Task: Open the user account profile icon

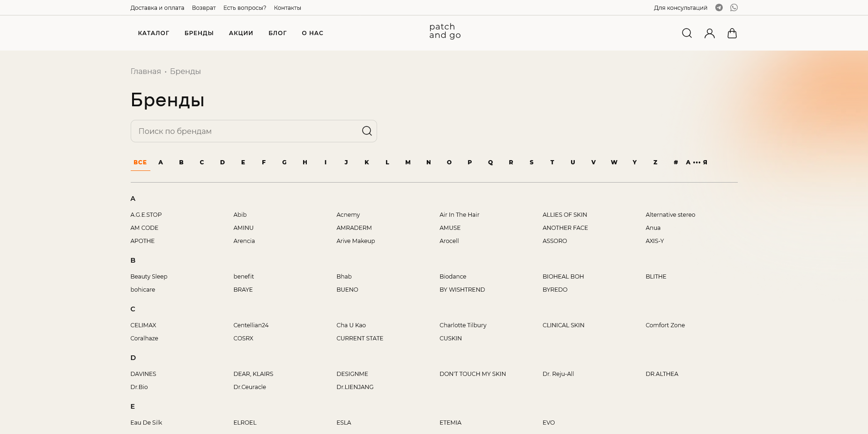Action: (710, 33)
